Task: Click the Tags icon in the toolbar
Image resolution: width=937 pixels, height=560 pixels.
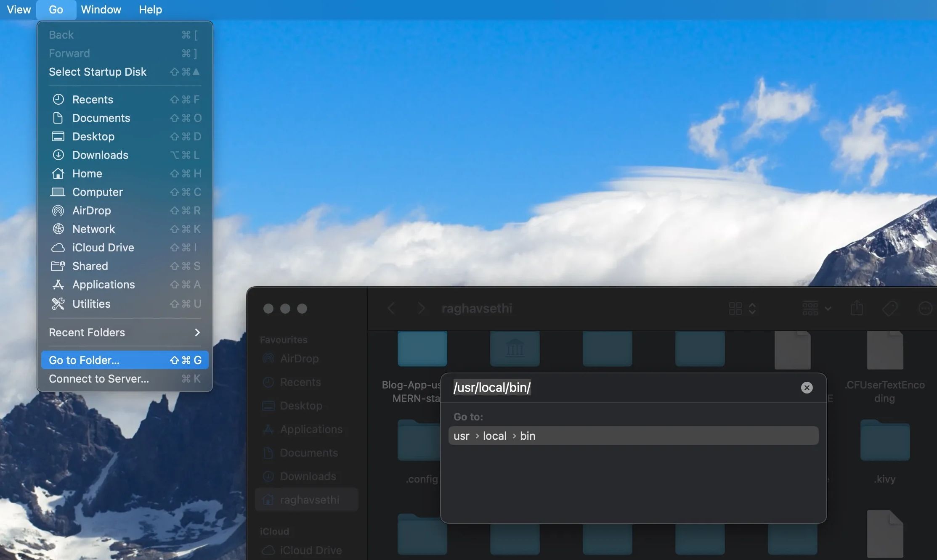Action: (891, 308)
